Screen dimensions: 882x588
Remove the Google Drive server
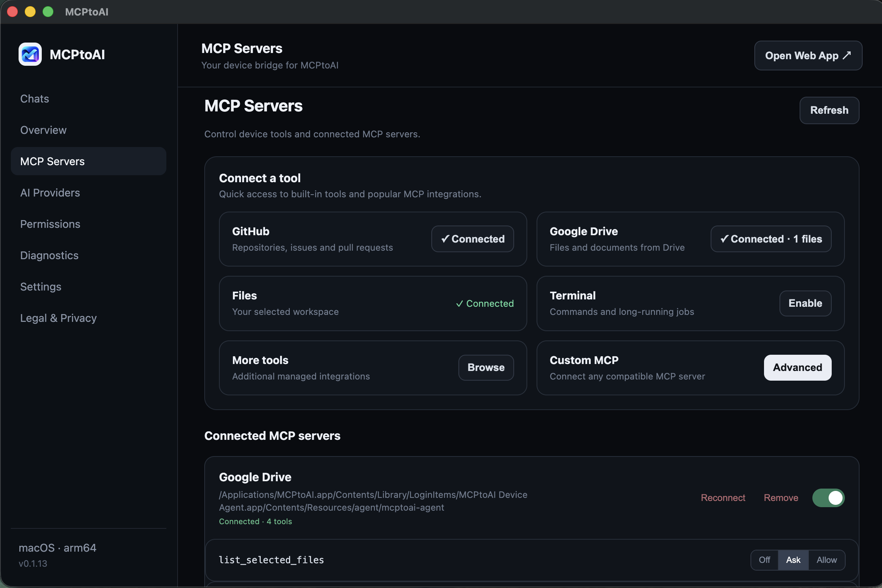[781, 498]
